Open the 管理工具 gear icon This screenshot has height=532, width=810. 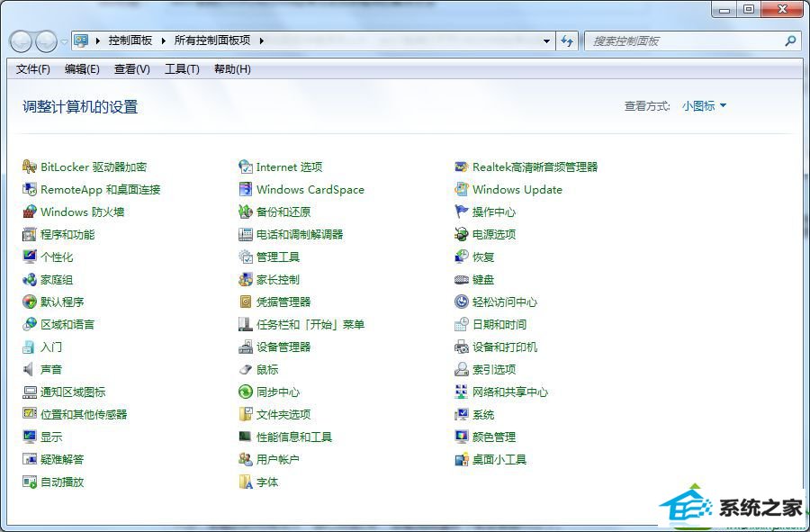coord(246,257)
